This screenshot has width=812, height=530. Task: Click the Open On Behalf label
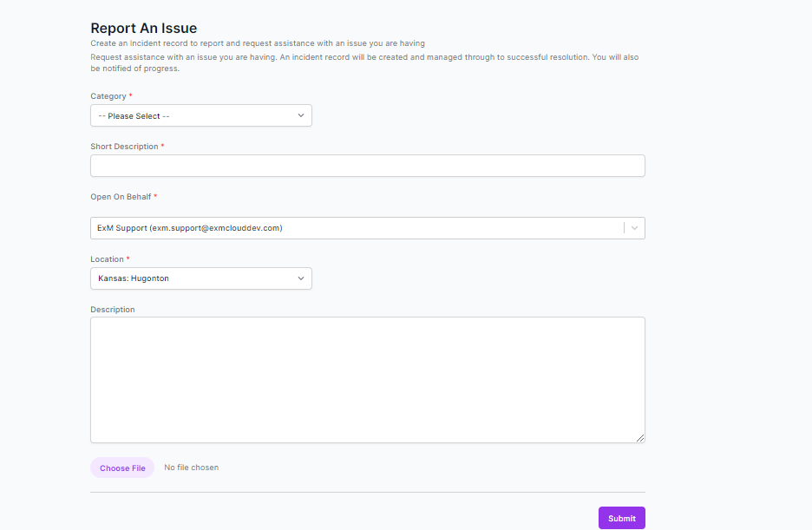pos(121,197)
